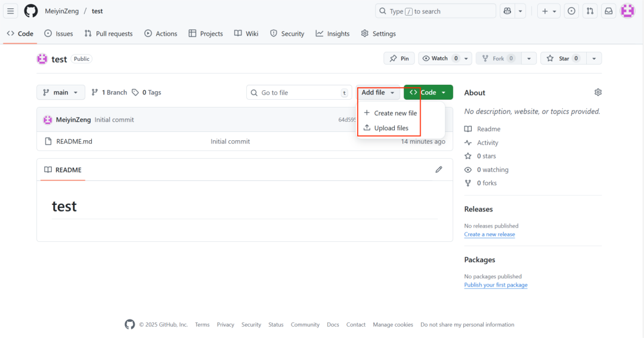Open the Packages heading link
644x338 pixels.
pos(479,260)
